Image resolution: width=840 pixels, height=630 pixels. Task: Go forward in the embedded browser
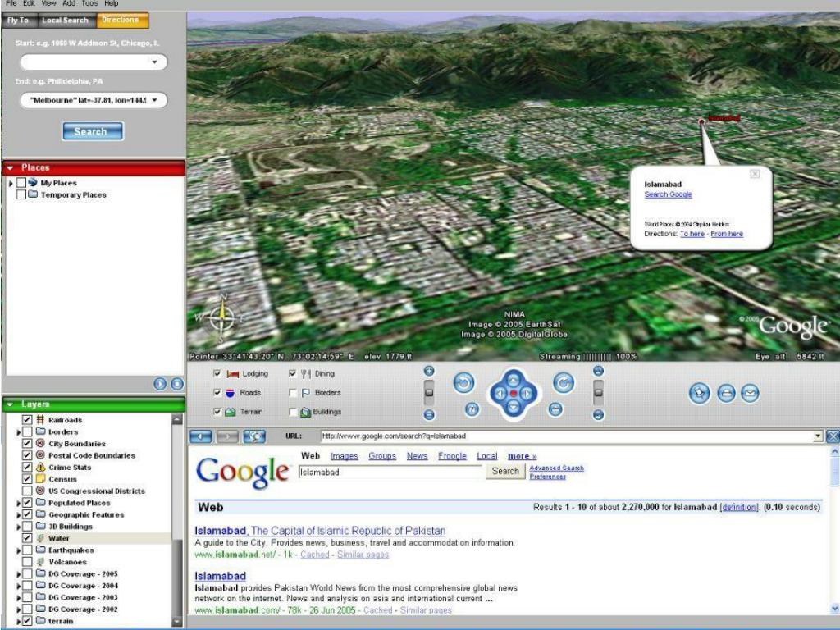(x=227, y=436)
